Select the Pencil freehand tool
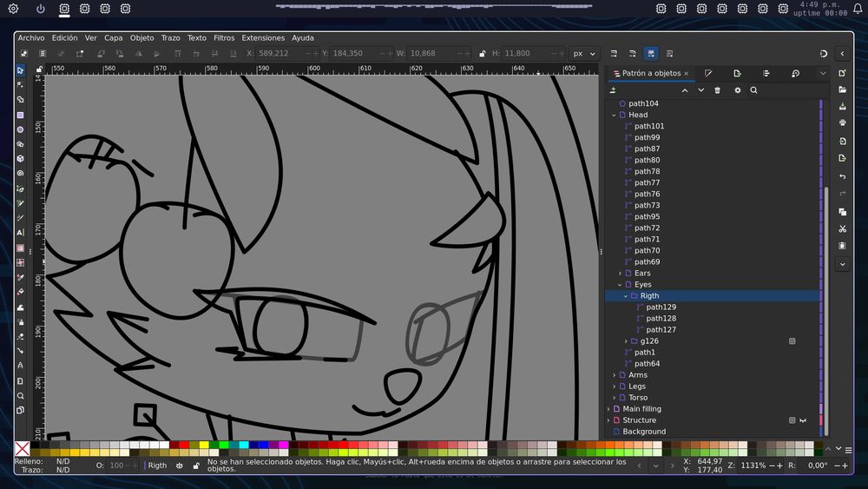Image resolution: width=868 pixels, height=489 pixels. click(21, 203)
